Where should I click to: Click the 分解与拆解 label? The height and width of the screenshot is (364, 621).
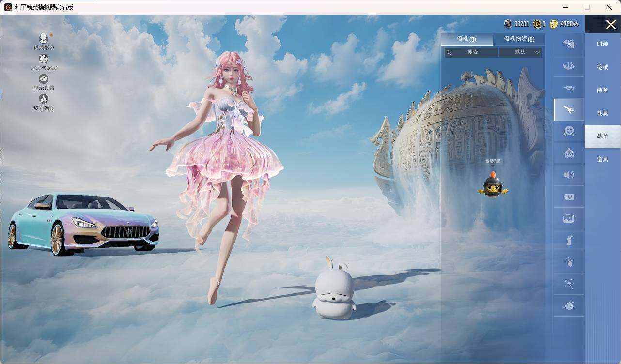tap(44, 68)
